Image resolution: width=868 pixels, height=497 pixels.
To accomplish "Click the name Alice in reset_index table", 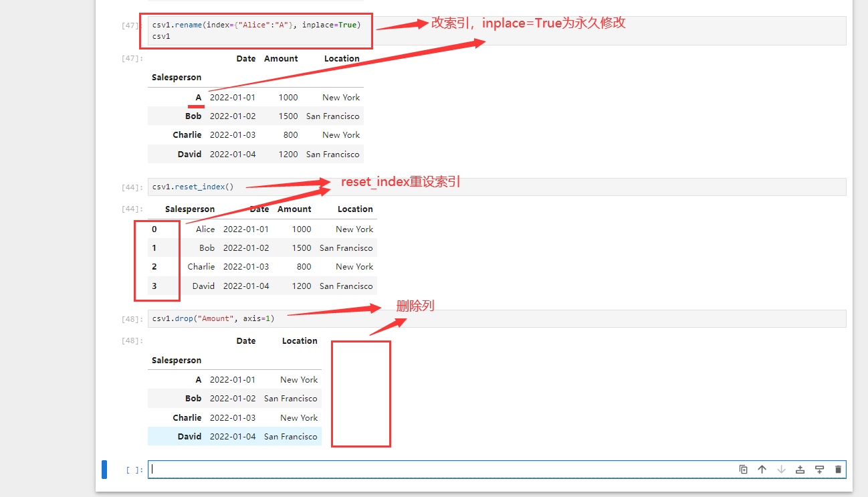I will tap(205, 229).
